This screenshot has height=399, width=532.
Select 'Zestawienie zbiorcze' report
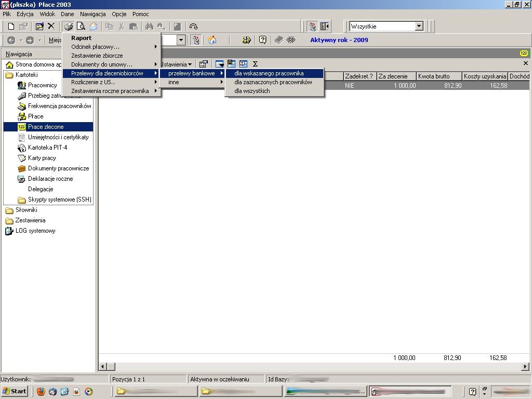click(112, 56)
